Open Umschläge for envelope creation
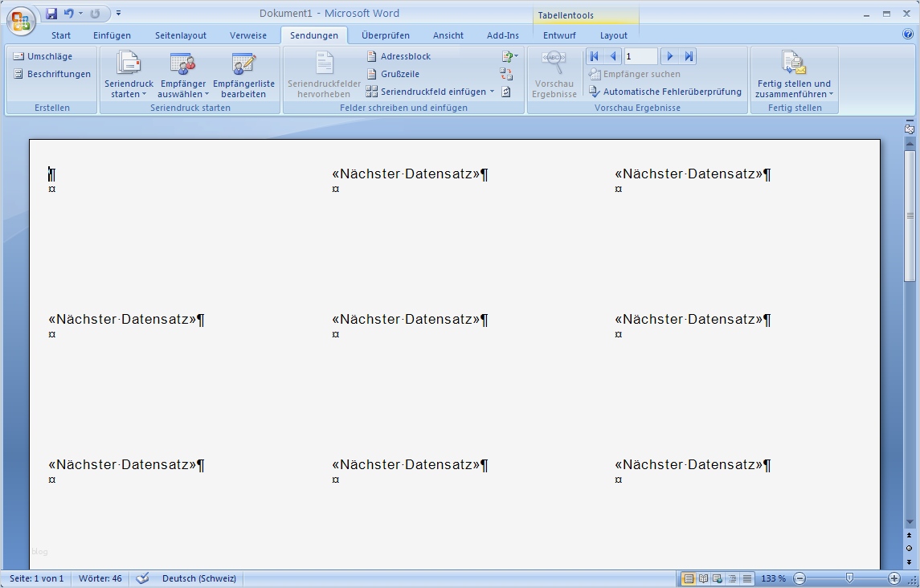The height and width of the screenshot is (588, 920). (46, 56)
